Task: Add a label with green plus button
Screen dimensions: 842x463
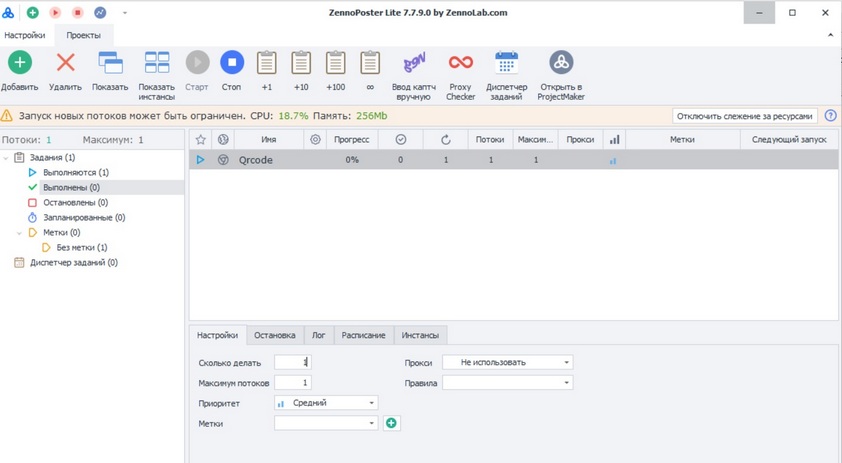Action: 391,423
